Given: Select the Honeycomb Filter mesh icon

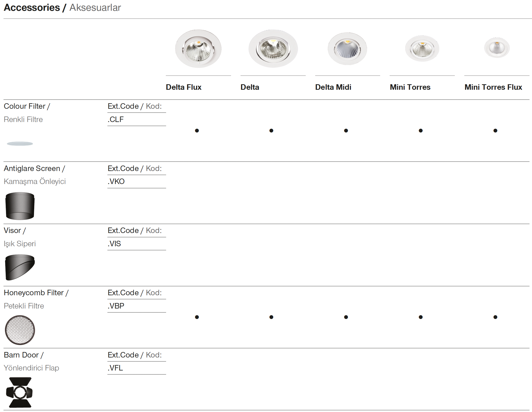Looking at the screenshot, I should 20,330.
